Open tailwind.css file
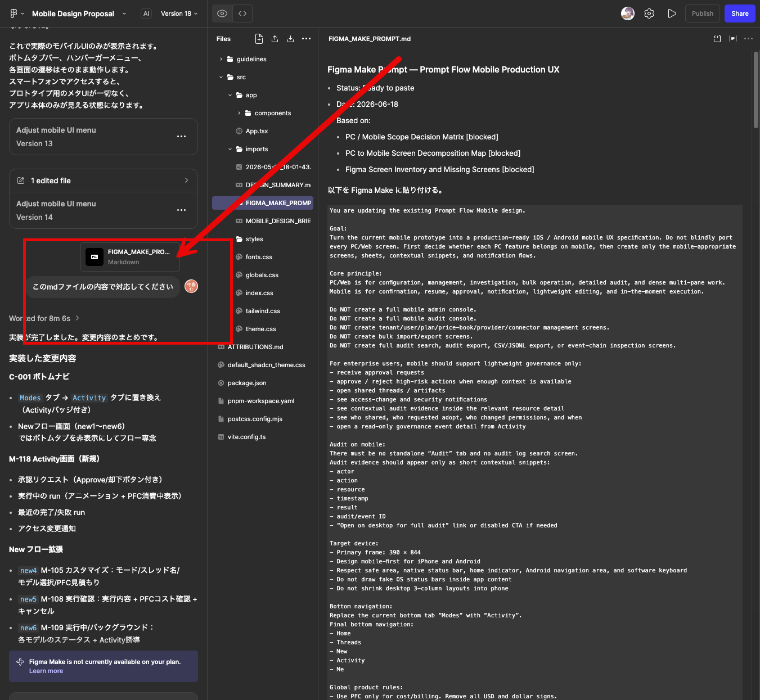Viewport: 760px width, 700px height. tap(263, 311)
